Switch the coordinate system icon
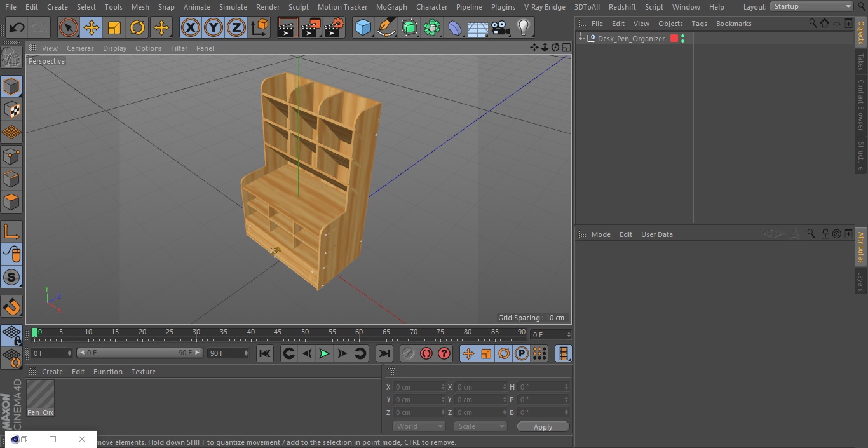Viewport: 868px width, 448px height. [260, 28]
